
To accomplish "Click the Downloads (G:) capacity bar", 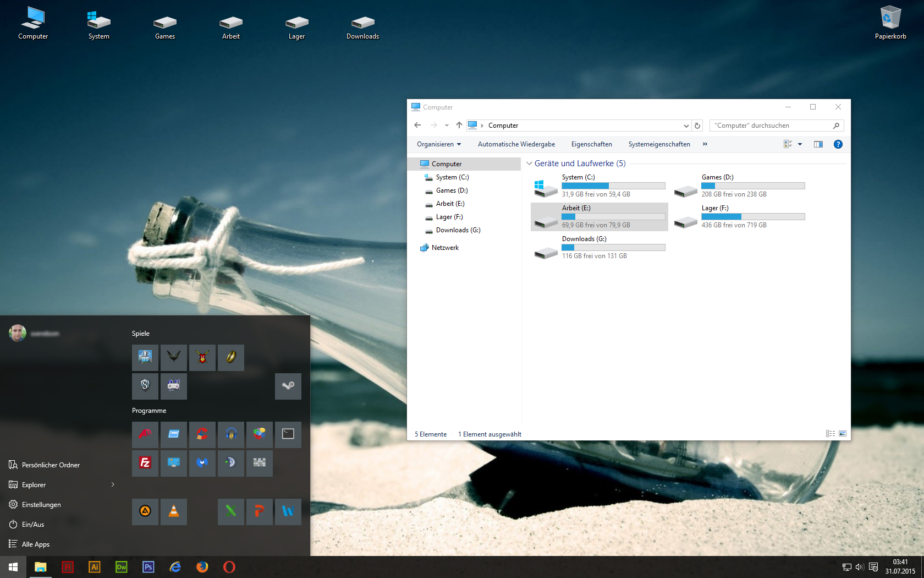I will pyautogui.click(x=613, y=247).
